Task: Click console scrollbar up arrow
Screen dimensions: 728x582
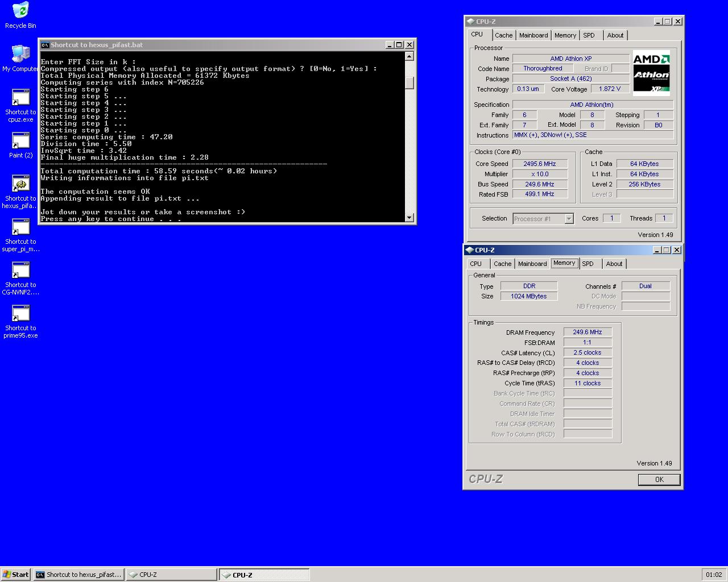Action: (x=409, y=56)
